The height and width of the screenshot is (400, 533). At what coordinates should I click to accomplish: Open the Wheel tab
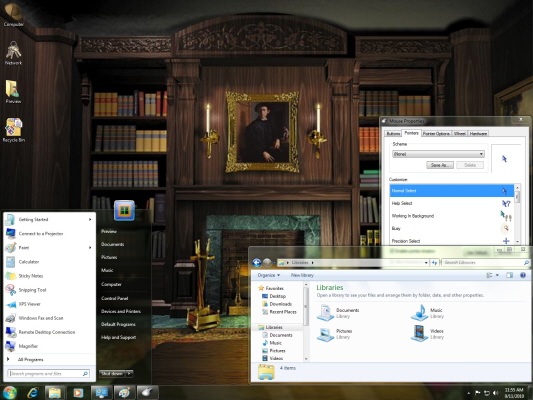(460, 134)
